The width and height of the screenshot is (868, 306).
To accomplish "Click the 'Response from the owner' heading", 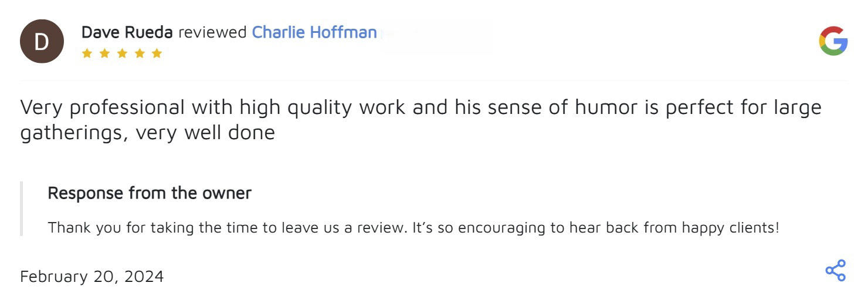I will tap(150, 193).
